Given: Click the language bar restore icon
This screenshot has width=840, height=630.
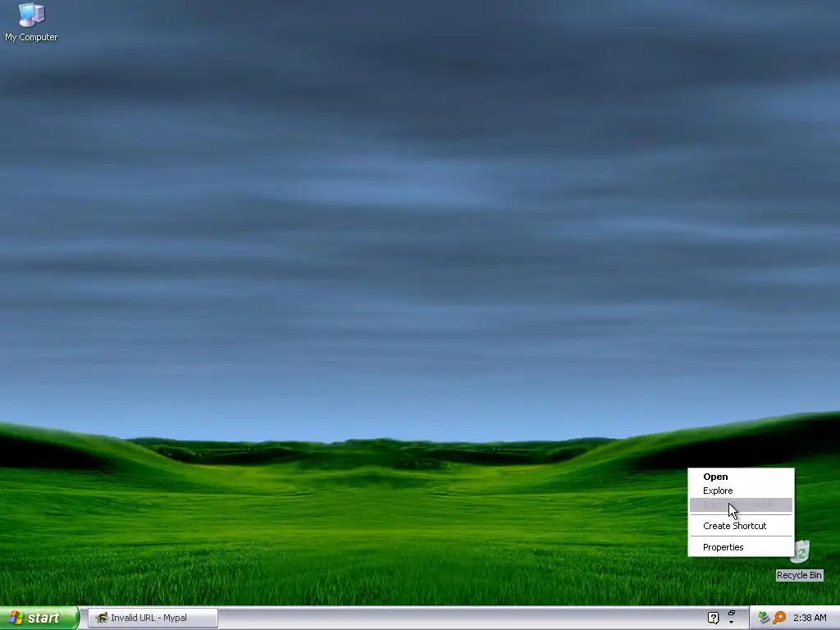Looking at the screenshot, I should tap(731, 613).
